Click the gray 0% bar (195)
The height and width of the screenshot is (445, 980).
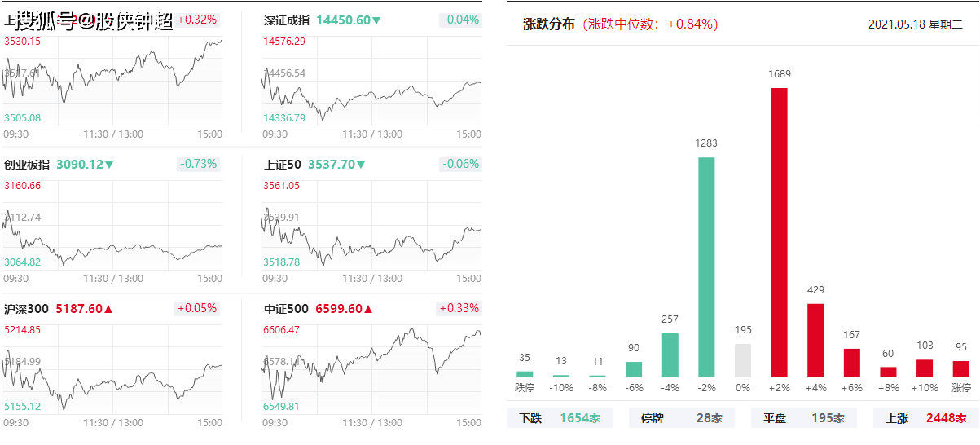[x=743, y=360]
